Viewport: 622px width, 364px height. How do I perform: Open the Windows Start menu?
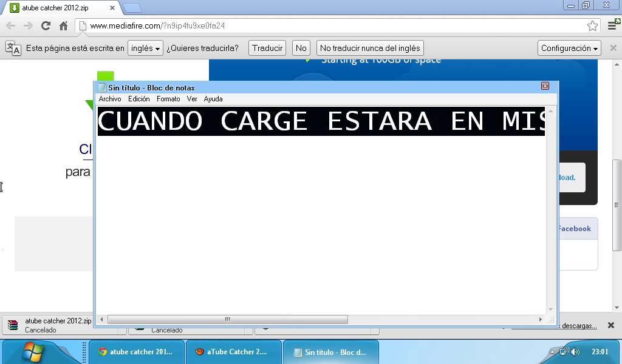pyautogui.click(x=33, y=352)
